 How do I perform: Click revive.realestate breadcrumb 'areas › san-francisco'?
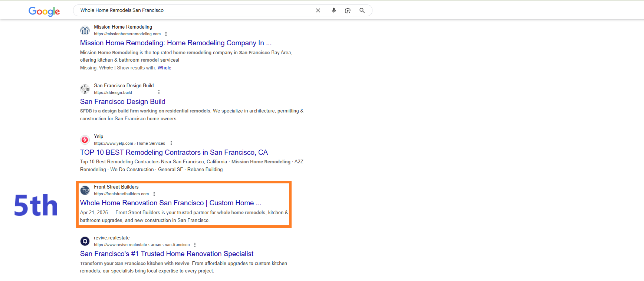coord(170,245)
